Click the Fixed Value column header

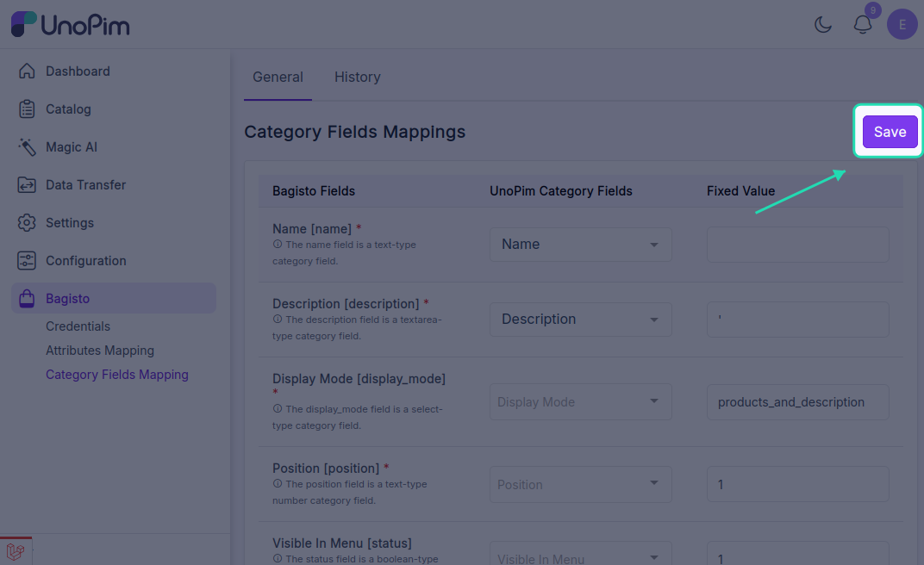(740, 191)
